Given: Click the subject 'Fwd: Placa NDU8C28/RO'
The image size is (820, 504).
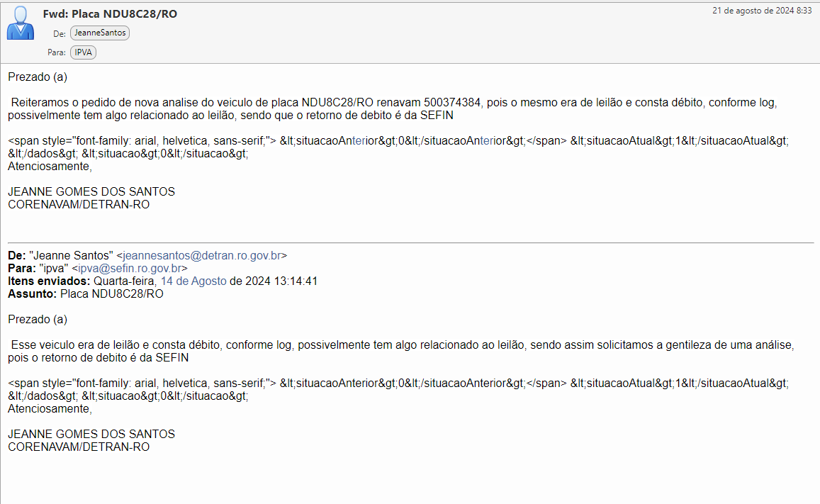Looking at the screenshot, I should pyautogui.click(x=110, y=14).
